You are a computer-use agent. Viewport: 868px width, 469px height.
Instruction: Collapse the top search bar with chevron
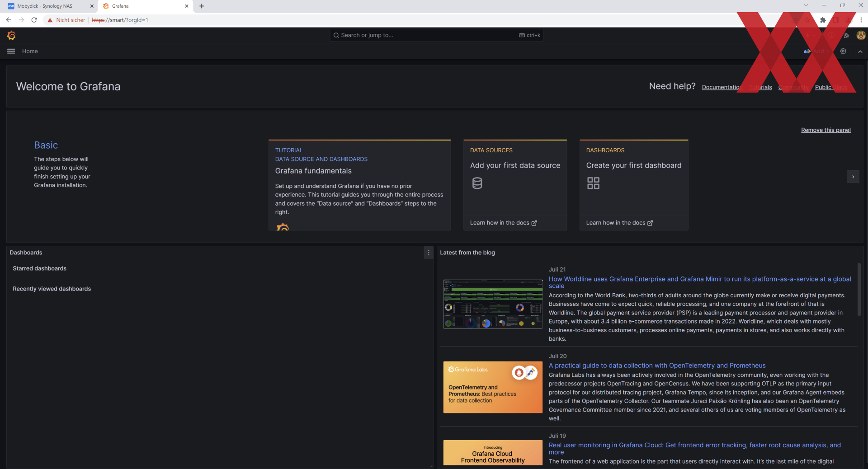click(860, 52)
